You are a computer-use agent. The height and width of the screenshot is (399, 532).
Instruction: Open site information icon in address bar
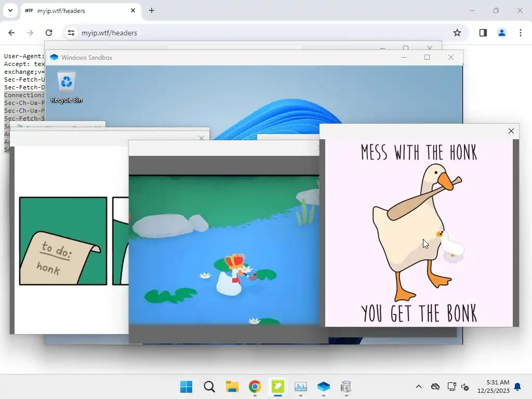click(x=71, y=33)
